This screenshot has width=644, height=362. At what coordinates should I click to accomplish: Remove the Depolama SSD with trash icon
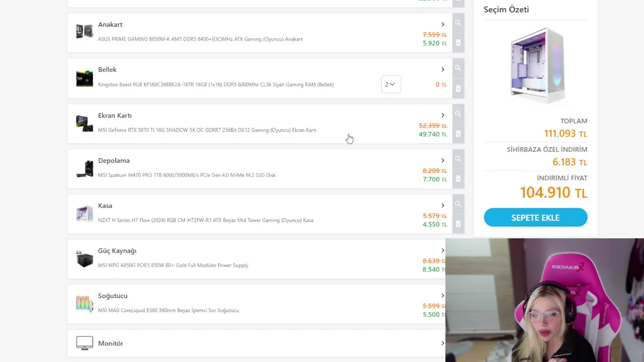458,178
